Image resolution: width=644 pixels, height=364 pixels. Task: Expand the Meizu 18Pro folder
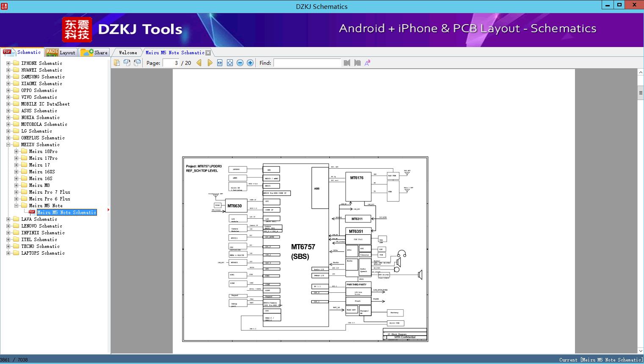(16, 151)
